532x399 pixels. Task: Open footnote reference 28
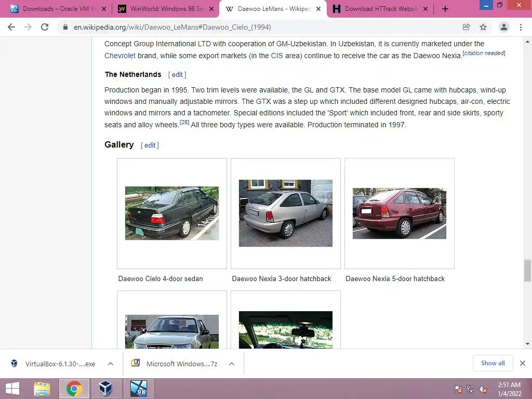[184, 122]
